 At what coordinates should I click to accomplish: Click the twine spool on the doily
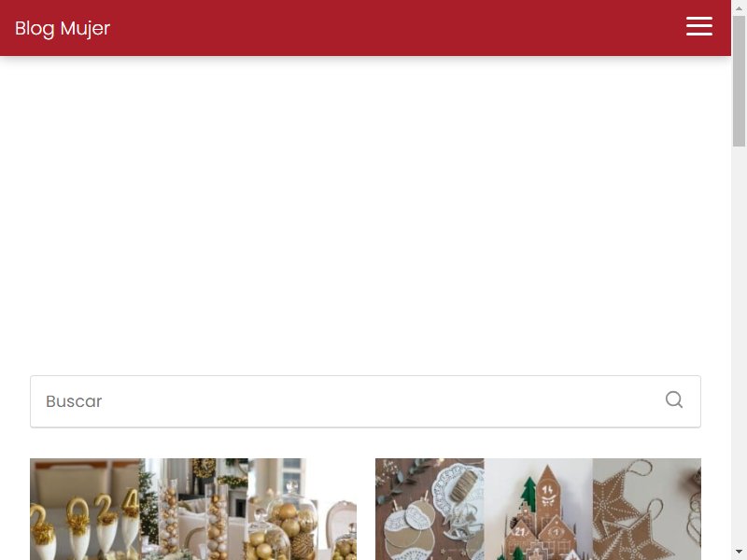point(463,484)
